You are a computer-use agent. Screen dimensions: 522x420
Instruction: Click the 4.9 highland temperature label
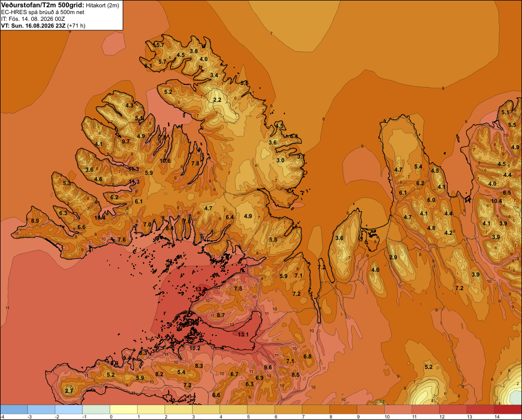point(248,216)
